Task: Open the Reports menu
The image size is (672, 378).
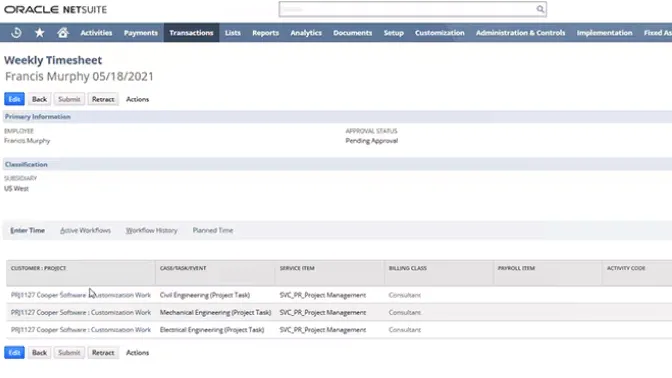Action: [265, 33]
